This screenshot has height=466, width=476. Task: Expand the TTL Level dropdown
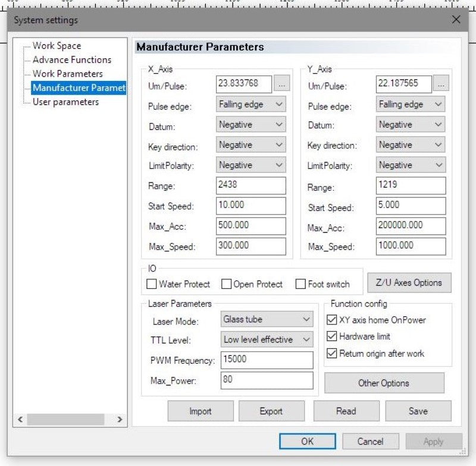tap(267, 339)
